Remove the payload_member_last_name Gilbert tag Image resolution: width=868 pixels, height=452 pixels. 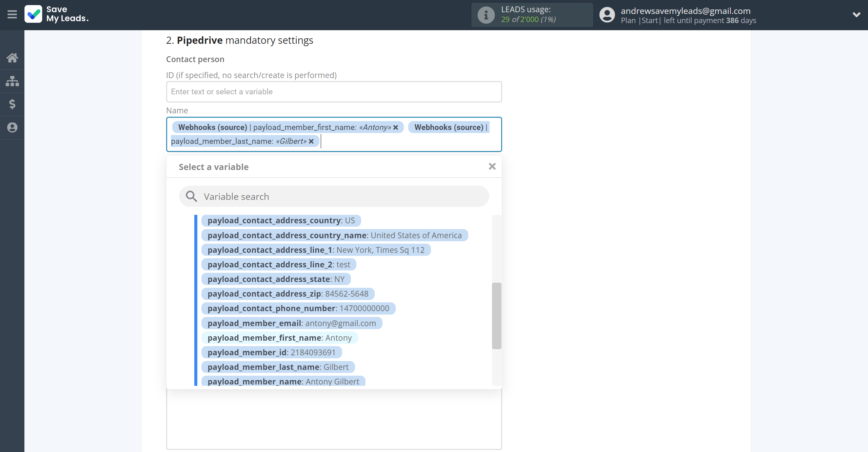point(311,142)
